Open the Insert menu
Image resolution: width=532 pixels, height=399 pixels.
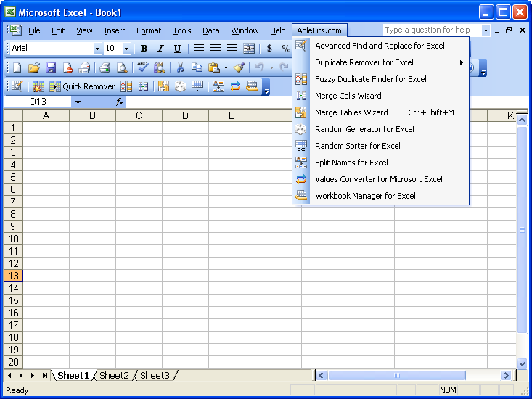tap(115, 31)
